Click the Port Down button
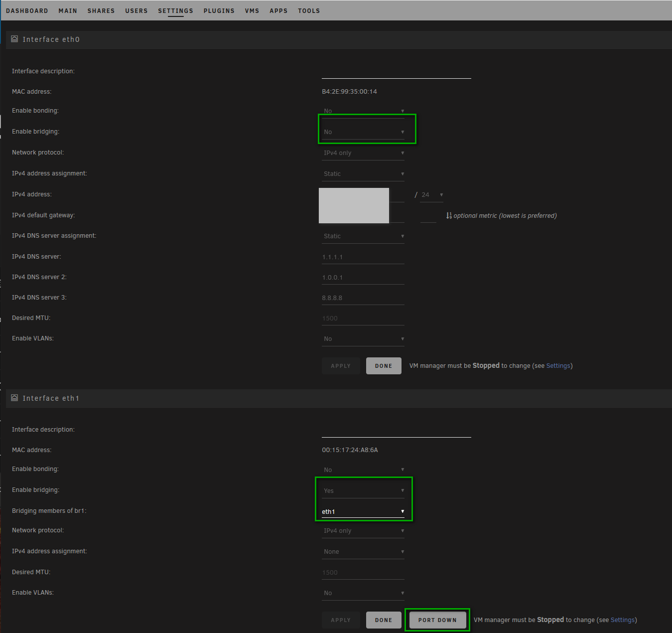The height and width of the screenshot is (633, 672). point(437,620)
